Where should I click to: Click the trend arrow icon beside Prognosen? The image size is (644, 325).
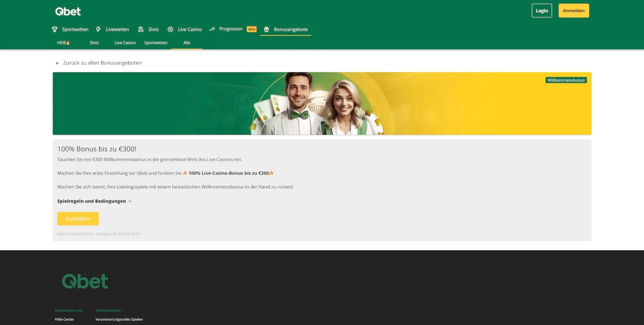[x=212, y=29]
